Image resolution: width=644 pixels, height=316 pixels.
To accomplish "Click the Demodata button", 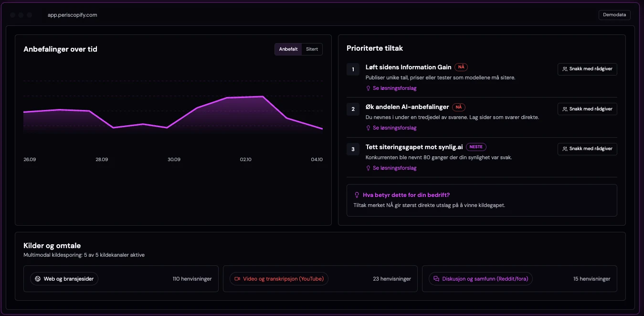I will pos(614,15).
